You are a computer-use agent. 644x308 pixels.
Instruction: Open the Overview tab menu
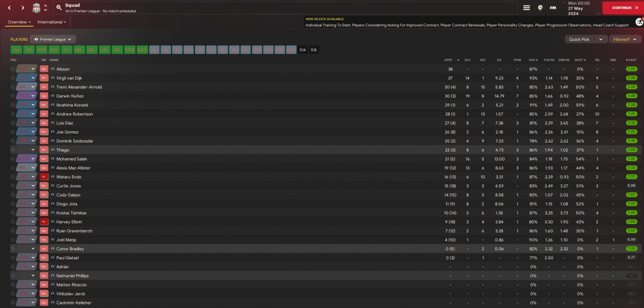pyautogui.click(x=19, y=22)
